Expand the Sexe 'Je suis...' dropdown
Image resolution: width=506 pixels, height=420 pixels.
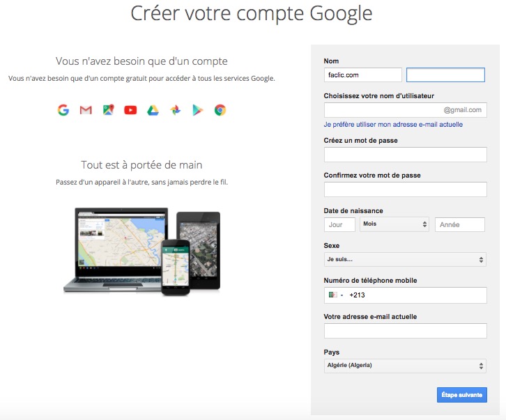tap(405, 259)
